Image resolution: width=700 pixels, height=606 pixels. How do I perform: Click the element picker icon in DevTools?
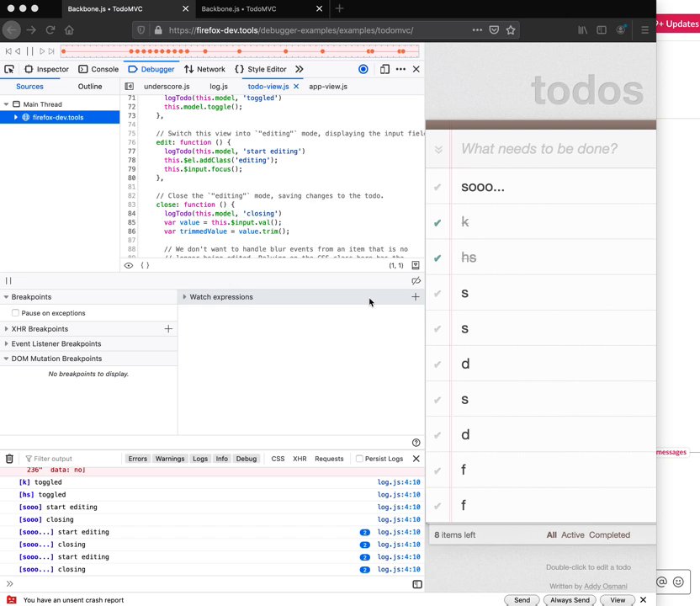coord(9,69)
